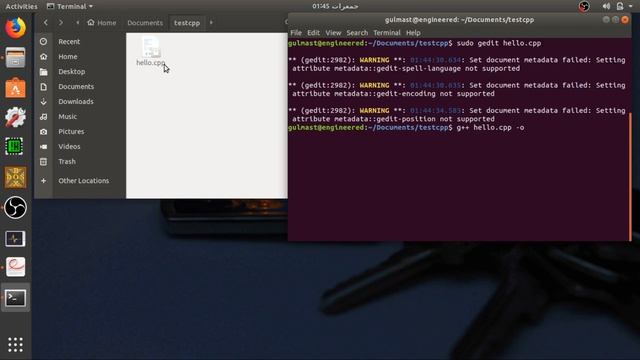Expand path bar right arrow after testcpp

211,23
